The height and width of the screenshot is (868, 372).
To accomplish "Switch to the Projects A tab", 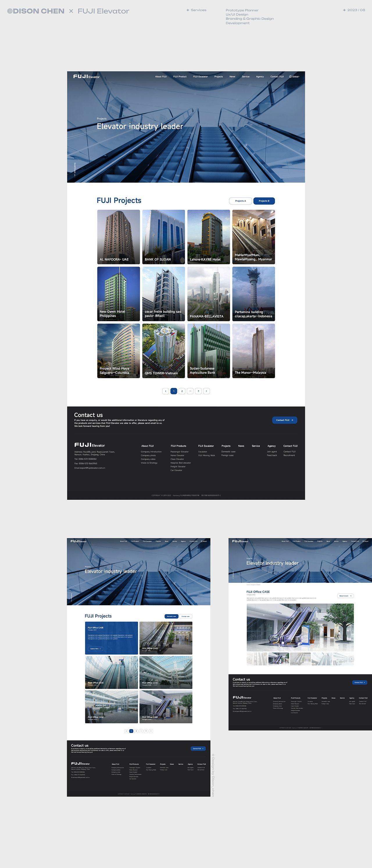I will click(x=240, y=201).
